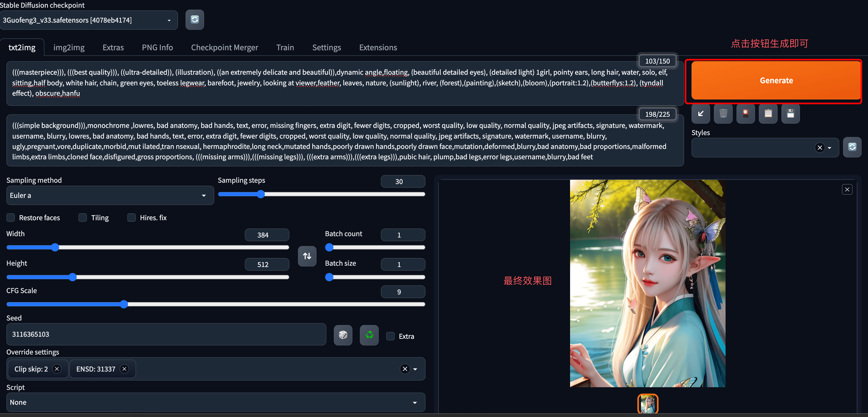Enable the Restore faces checkbox

11,218
